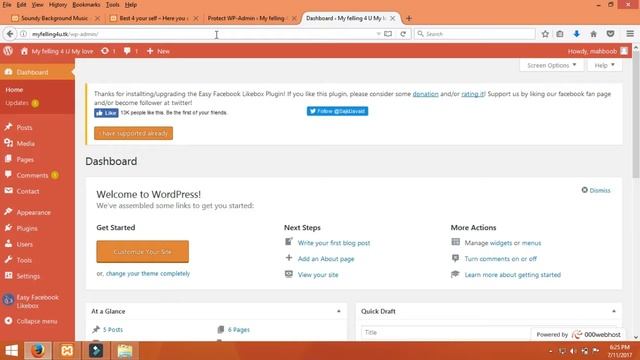Click the New content button
The image size is (640, 360).
[x=158, y=51]
